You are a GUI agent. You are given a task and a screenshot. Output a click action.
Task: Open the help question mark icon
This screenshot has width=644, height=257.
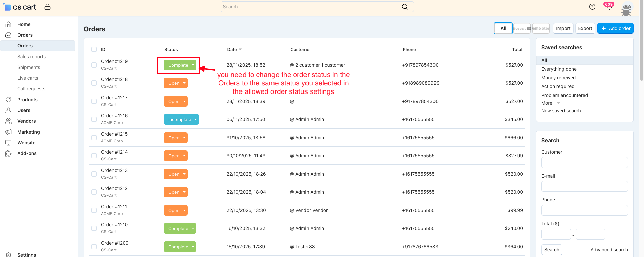point(592,7)
